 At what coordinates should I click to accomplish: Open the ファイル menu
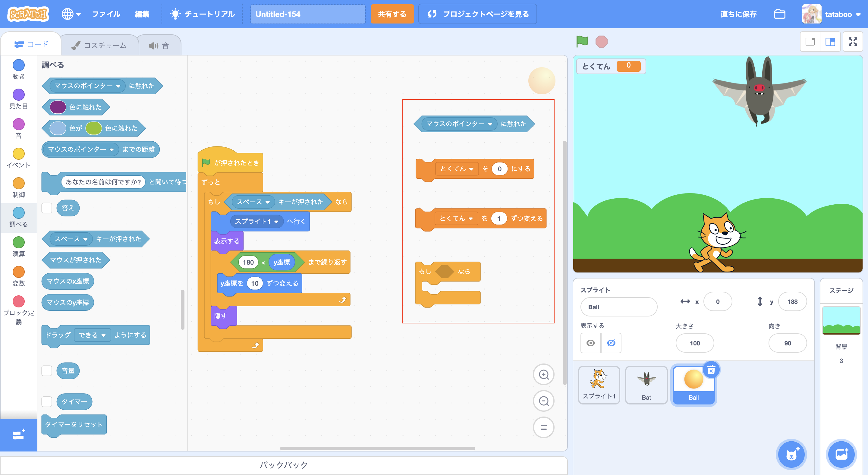coord(106,14)
